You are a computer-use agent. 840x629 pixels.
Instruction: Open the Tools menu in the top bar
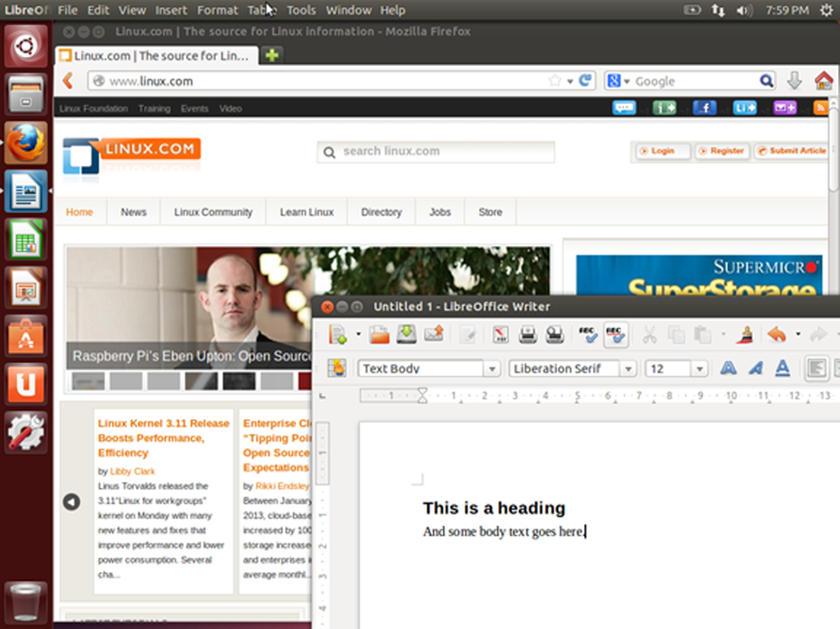click(301, 10)
